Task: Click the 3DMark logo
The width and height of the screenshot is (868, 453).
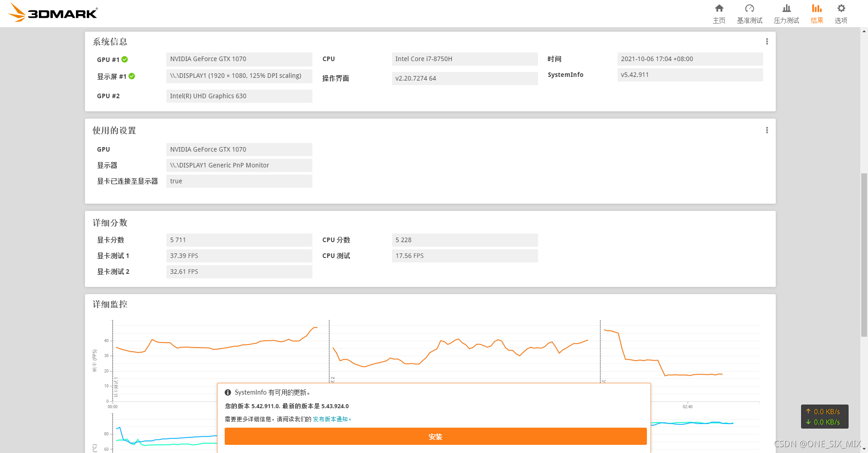Action: (x=52, y=13)
